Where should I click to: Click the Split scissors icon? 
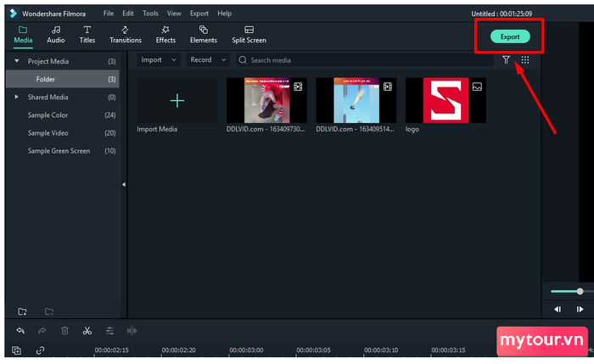pos(87,331)
